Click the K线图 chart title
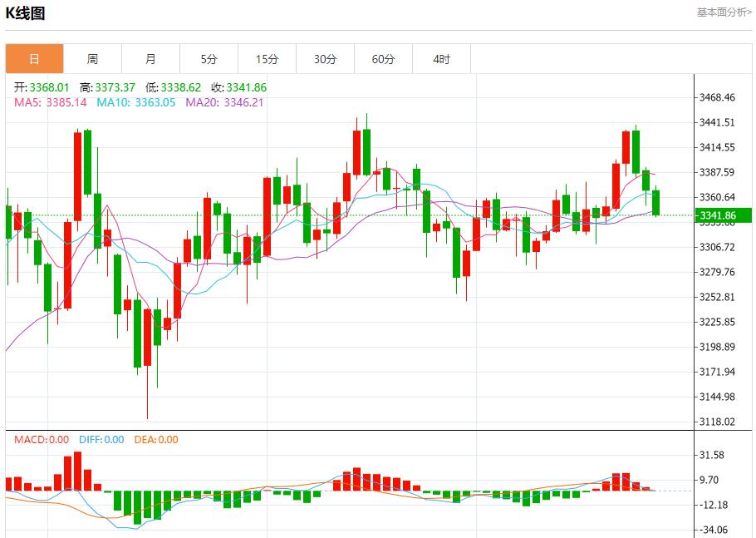The image size is (756, 538). point(26,13)
